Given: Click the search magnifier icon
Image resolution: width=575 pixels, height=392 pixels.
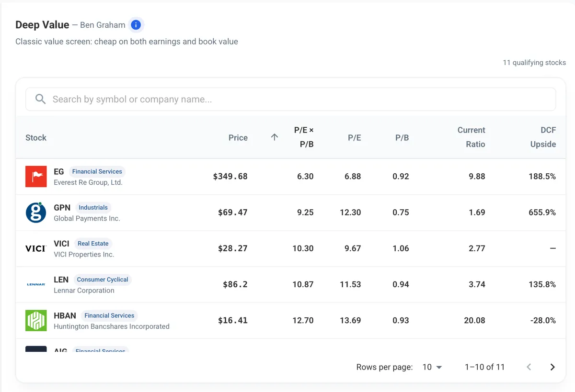Looking at the screenshot, I should click(x=41, y=99).
